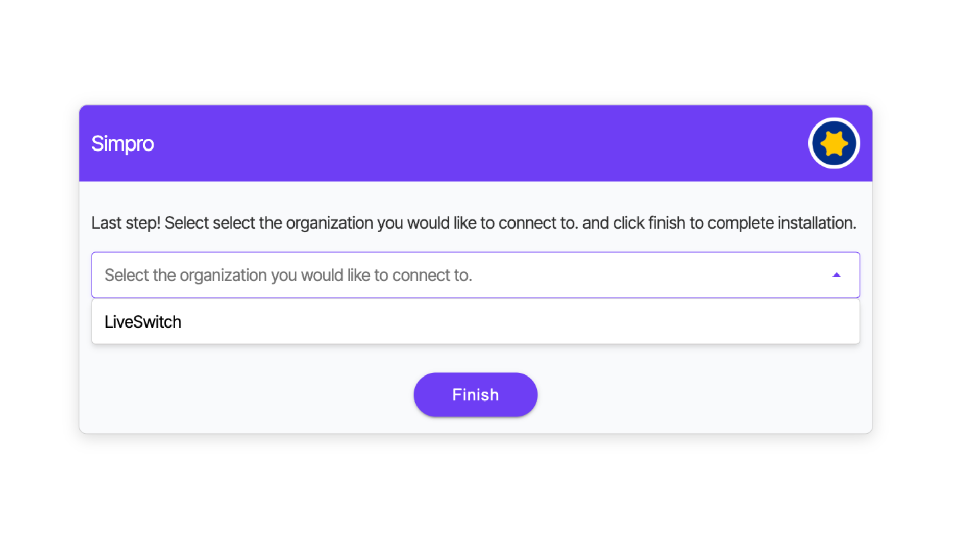Click the small purple triangle in the select box

836,275
